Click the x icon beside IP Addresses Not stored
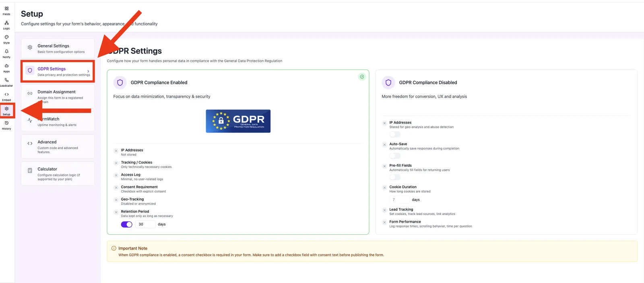The width and height of the screenshot is (644, 283). click(x=116, y=151)
